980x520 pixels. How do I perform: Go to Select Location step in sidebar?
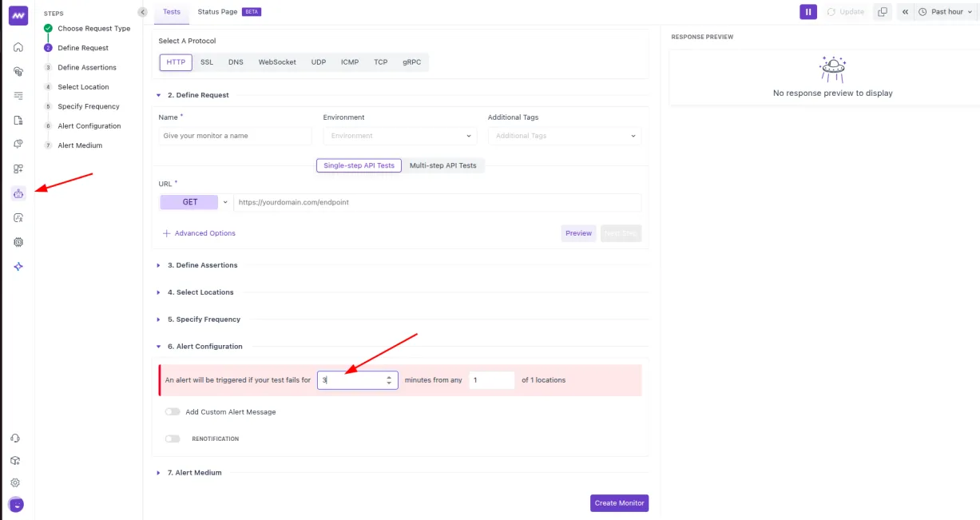click(x=83, y=87)
